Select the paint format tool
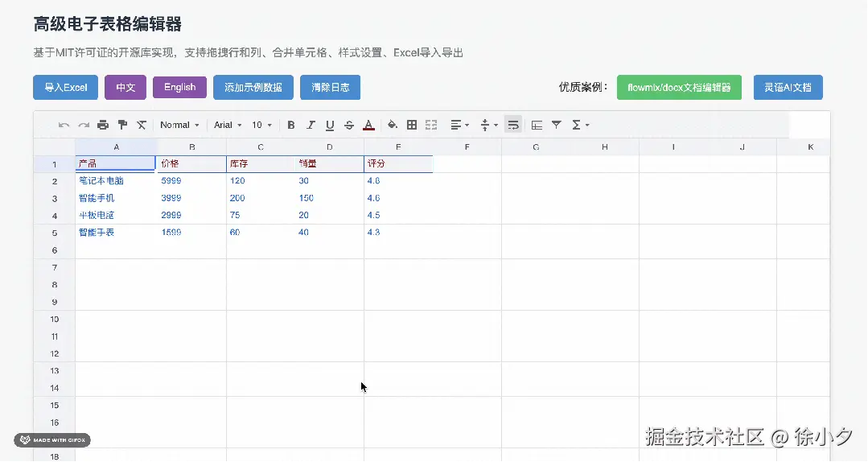 [122, 125]
